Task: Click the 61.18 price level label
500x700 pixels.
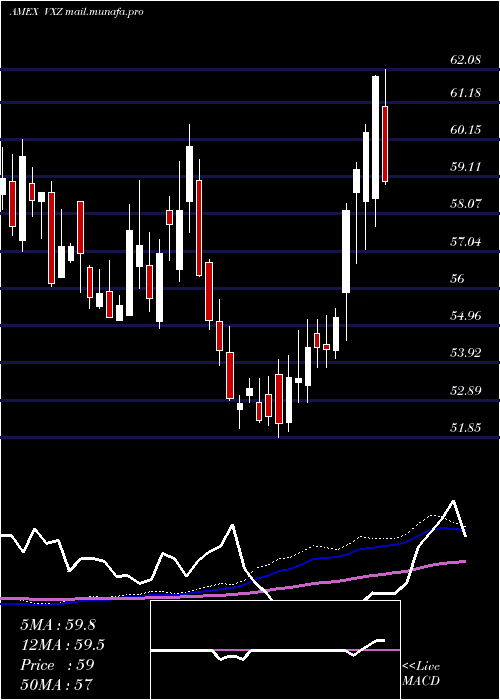Action: 465,93
